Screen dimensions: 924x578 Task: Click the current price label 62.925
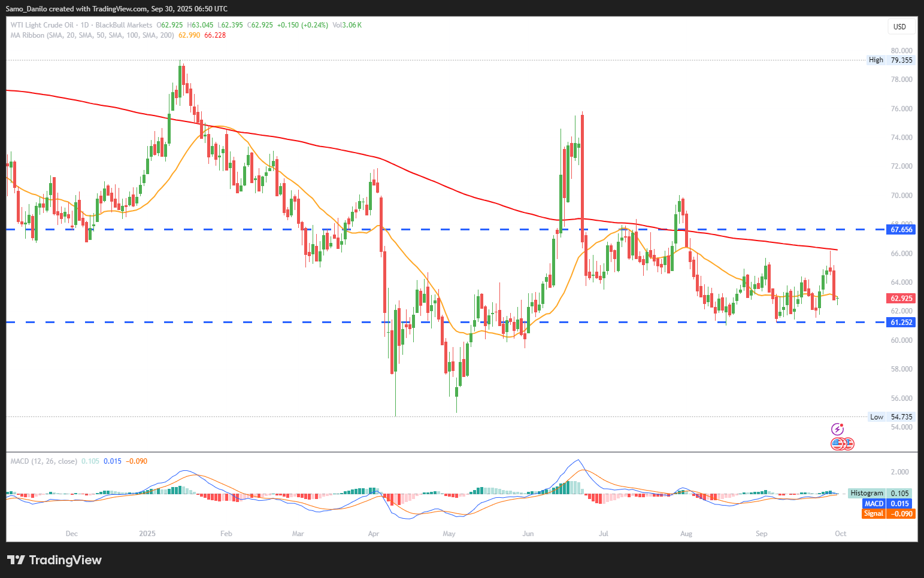(x=901, y=298)
